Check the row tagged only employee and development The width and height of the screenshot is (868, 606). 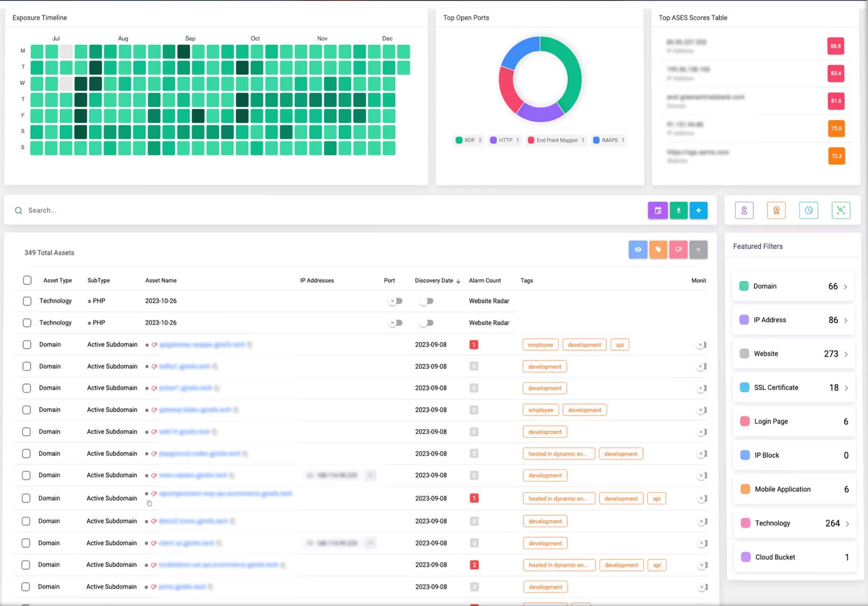click(x=26, y=410)
